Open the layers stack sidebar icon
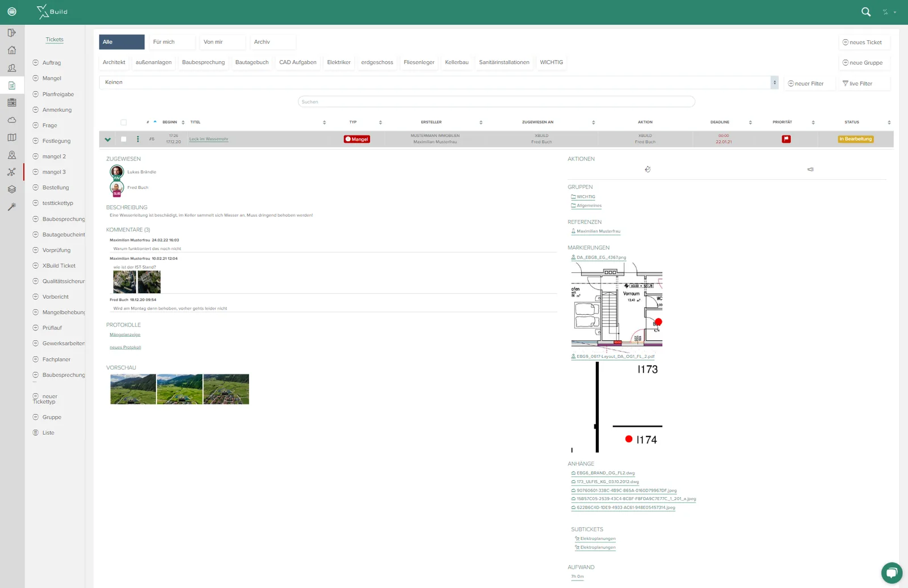908x588 pixels. [x=12, y=190]
